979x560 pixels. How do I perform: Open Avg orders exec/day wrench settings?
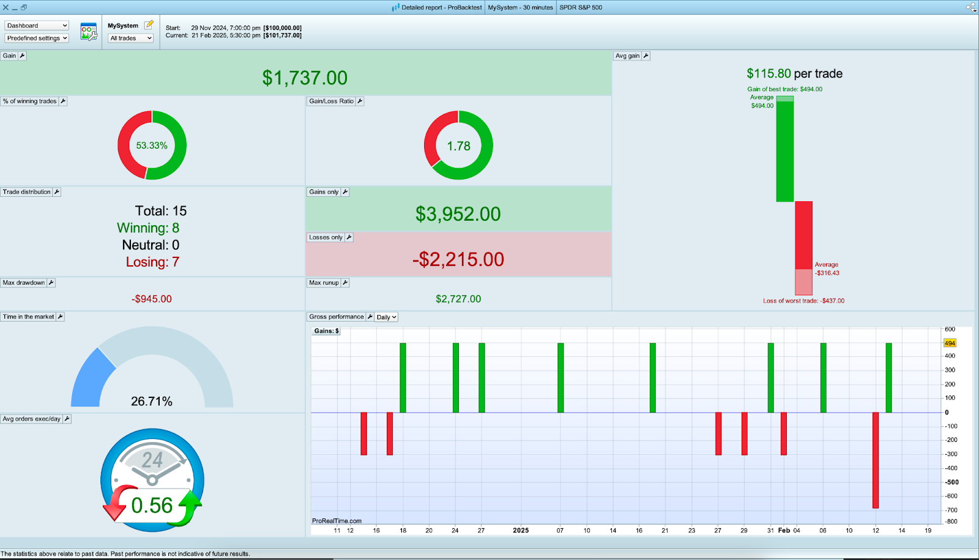pyautogui.click(x=67, y=419)
